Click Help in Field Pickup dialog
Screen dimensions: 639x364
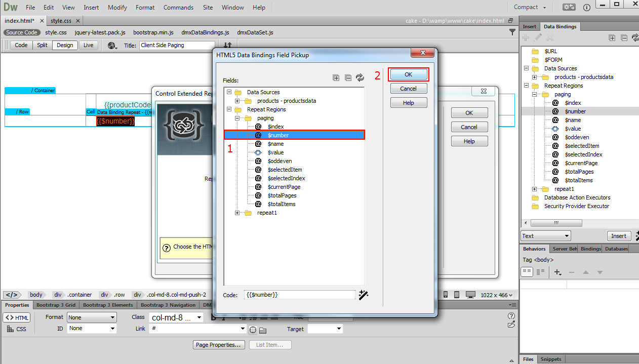[409, 103]
